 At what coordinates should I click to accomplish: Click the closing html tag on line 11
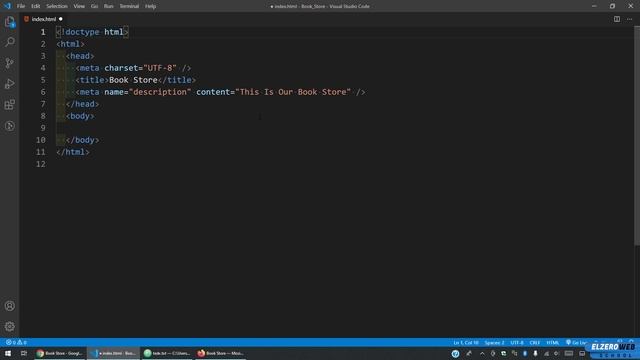[73, 152]
